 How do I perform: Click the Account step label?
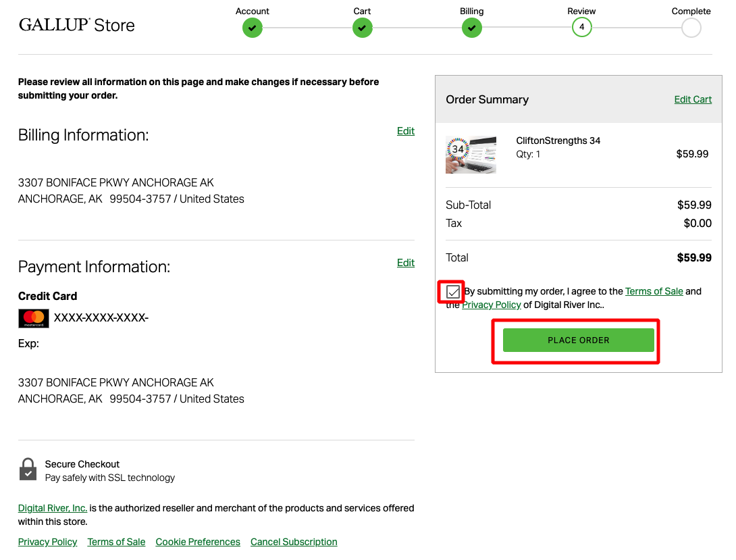[x=252, y=11]
